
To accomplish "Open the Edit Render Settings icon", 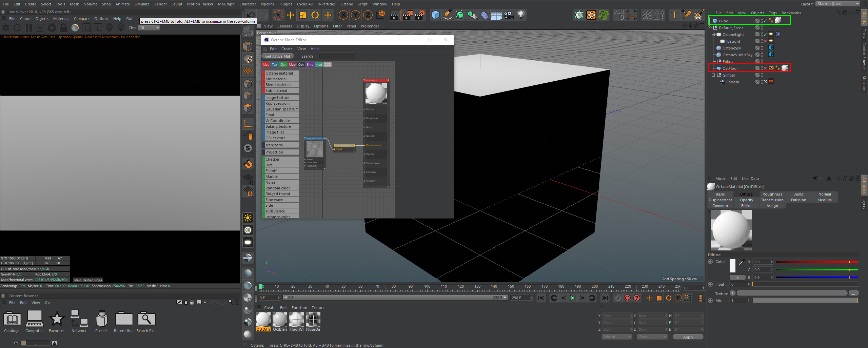I will click(420, 15).
